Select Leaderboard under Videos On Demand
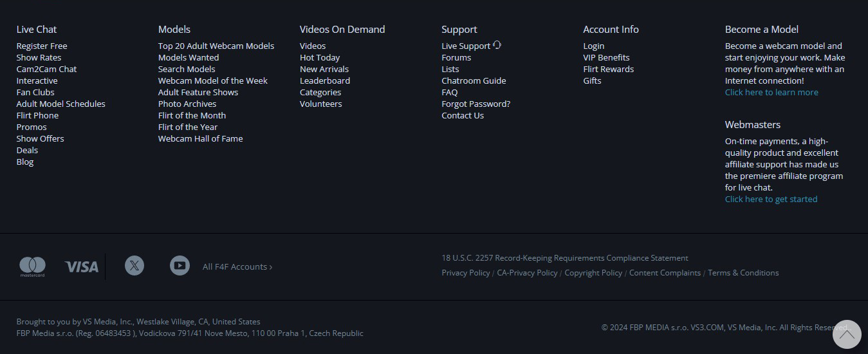Screen dimensions: 868x354 click(x=325, y=80)
